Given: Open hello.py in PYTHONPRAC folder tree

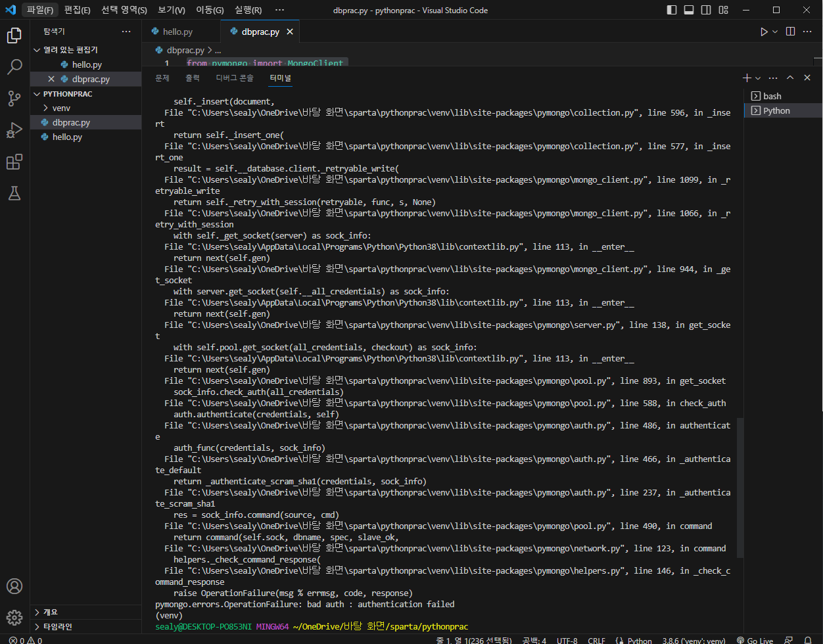Looking at the screenshot, I should click(x=85, y=137).
